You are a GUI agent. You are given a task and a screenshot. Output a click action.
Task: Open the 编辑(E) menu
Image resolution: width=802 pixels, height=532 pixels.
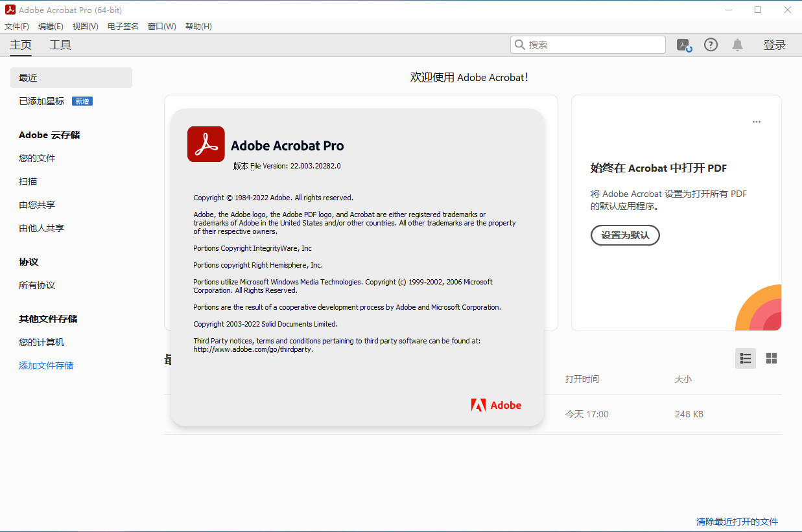[51, 27]
